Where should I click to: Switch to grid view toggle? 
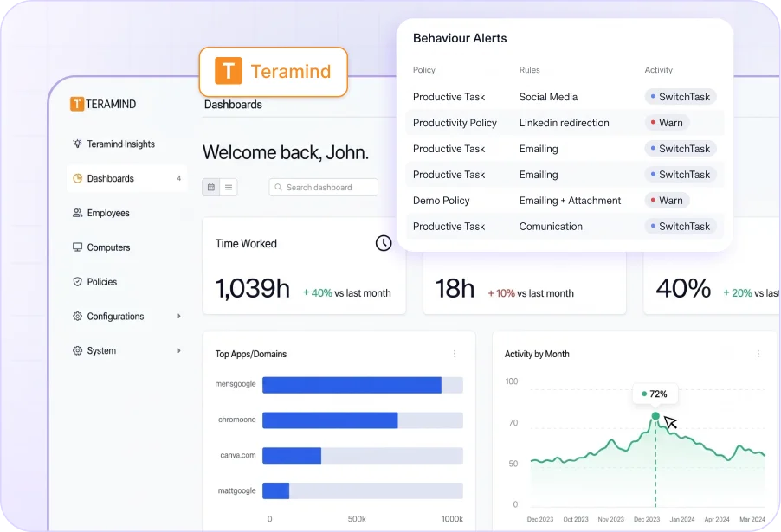pos(211,187)
